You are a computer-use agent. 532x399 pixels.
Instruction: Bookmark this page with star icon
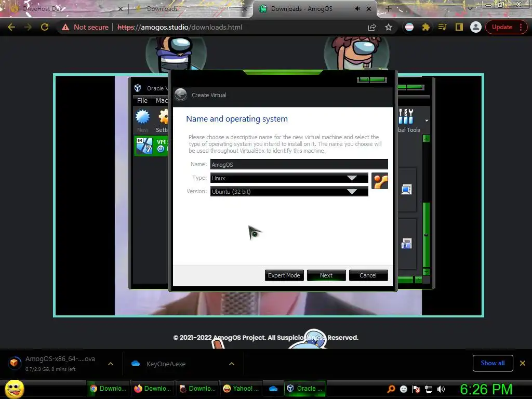389,27
